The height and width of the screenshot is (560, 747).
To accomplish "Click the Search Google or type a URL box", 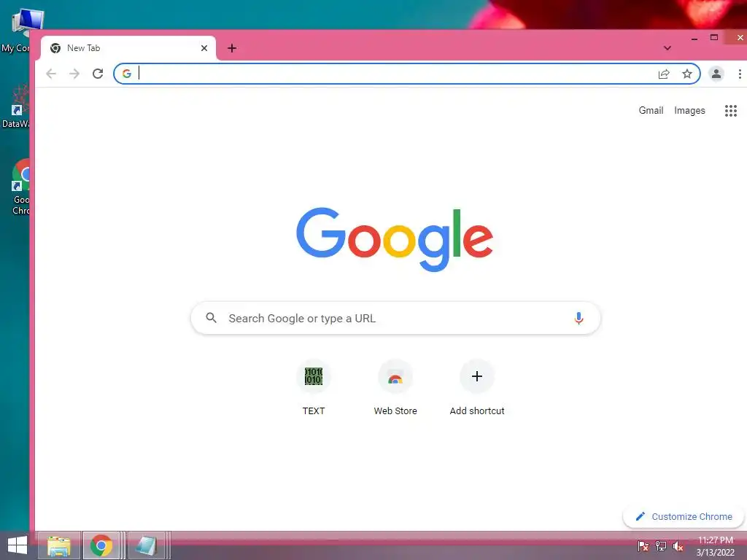I will pos(395,318).
